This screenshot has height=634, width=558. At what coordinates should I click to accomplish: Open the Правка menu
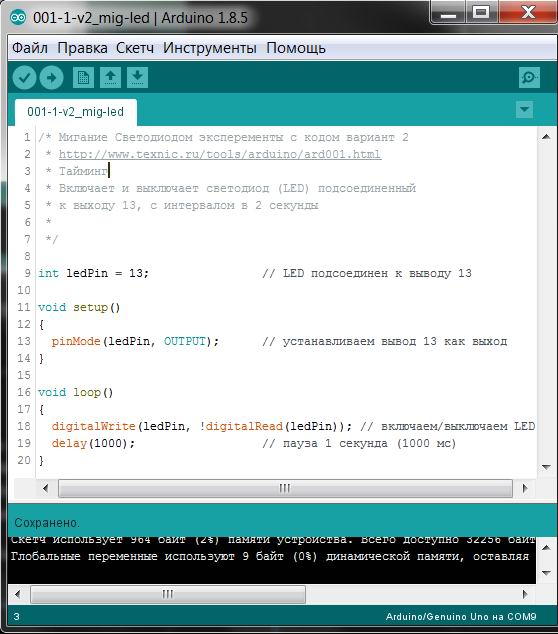pos(82,48)
